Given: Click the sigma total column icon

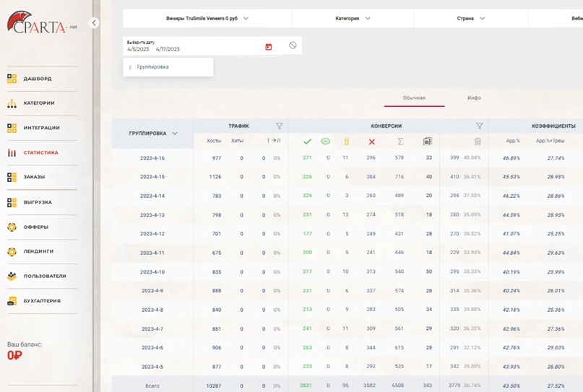Looking at the screenshot, I should tap(400, 141).
